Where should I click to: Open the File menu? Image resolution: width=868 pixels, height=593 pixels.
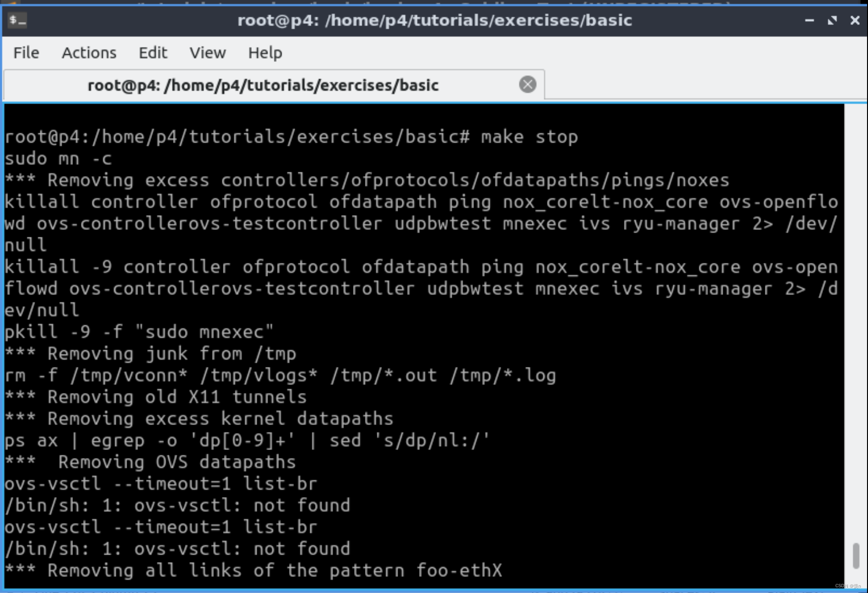[x=26, y=53]
